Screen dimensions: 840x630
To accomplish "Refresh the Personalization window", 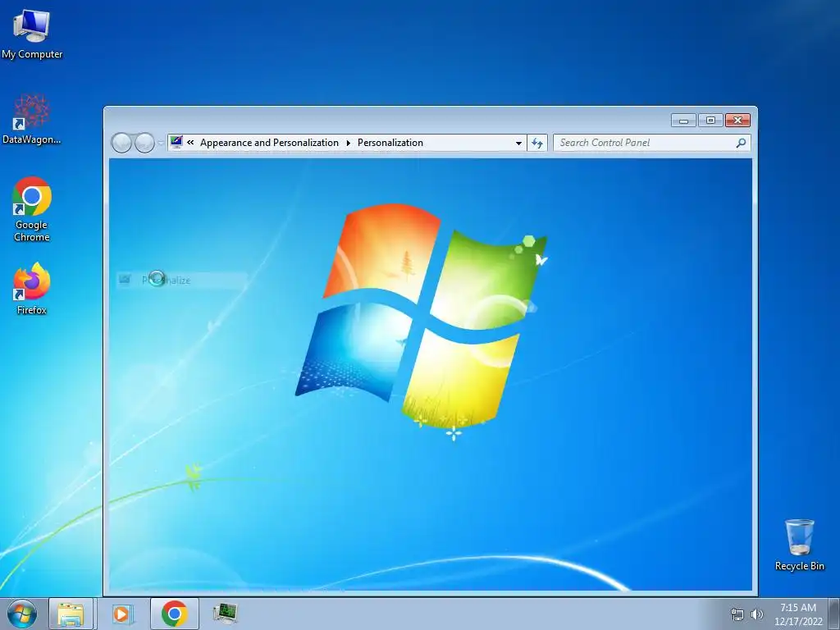I will pos(536,143).
